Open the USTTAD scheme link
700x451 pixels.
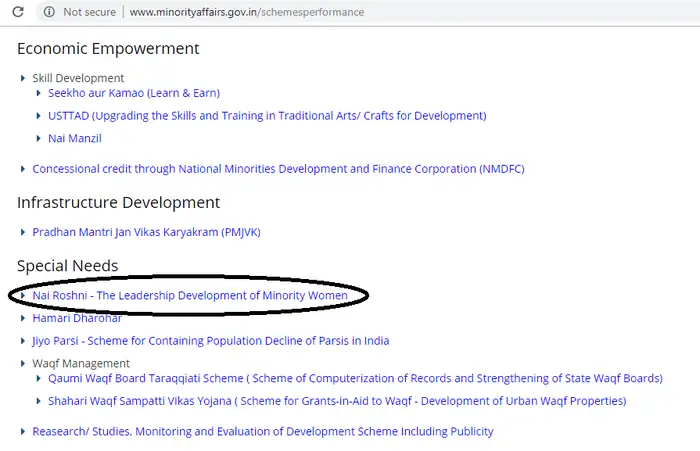click(x=267, y=116)
